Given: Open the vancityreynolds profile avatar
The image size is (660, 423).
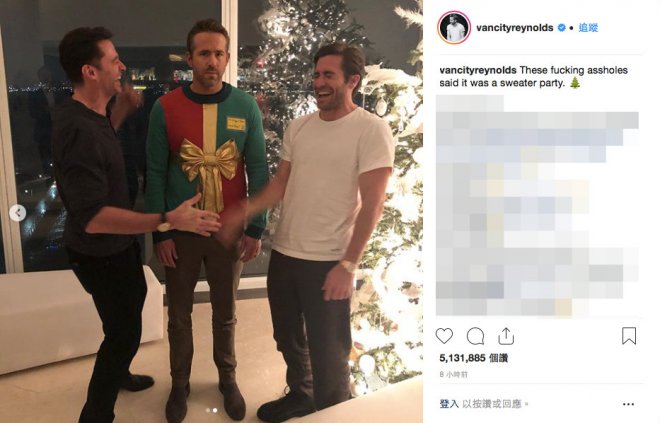Looking at the screenshot, I should [x=454, y=28].
